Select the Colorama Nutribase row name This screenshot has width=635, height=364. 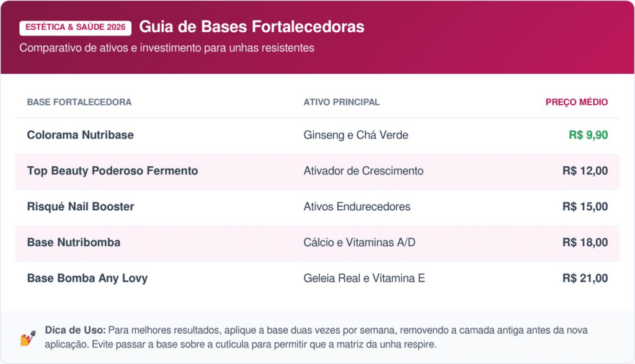tap(81, 135)
